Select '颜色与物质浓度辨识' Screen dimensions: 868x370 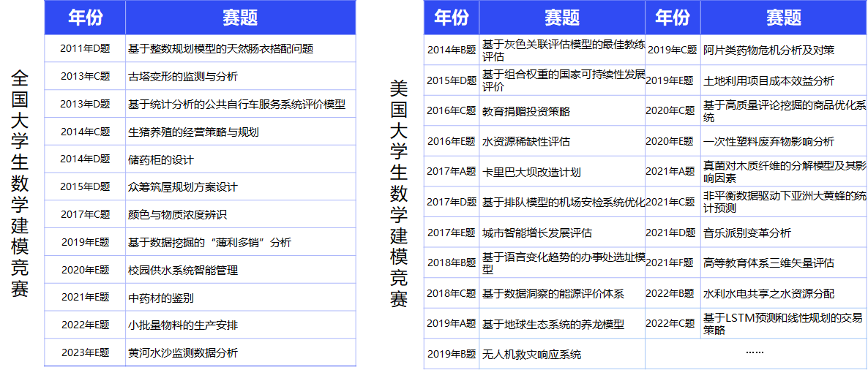(x=177, y=214)
